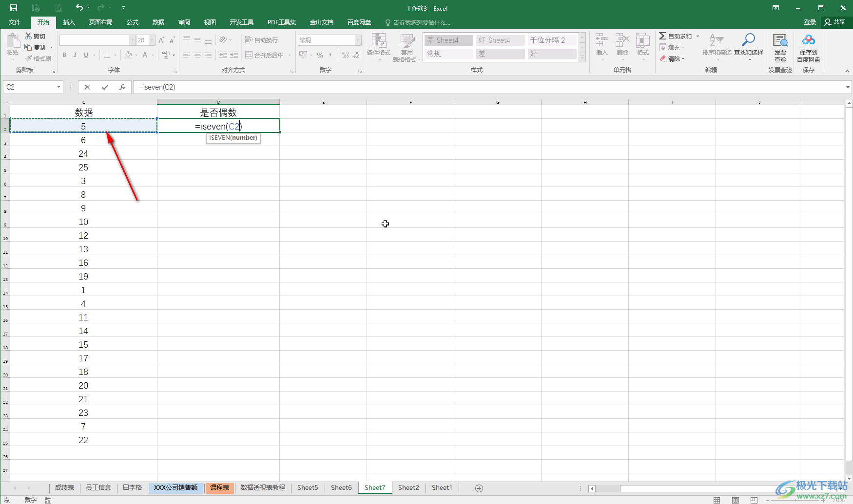Viewport: 853px width, 504px height.
Task: Click the Save icon in quick access toolbar
Action: (14, 8)
